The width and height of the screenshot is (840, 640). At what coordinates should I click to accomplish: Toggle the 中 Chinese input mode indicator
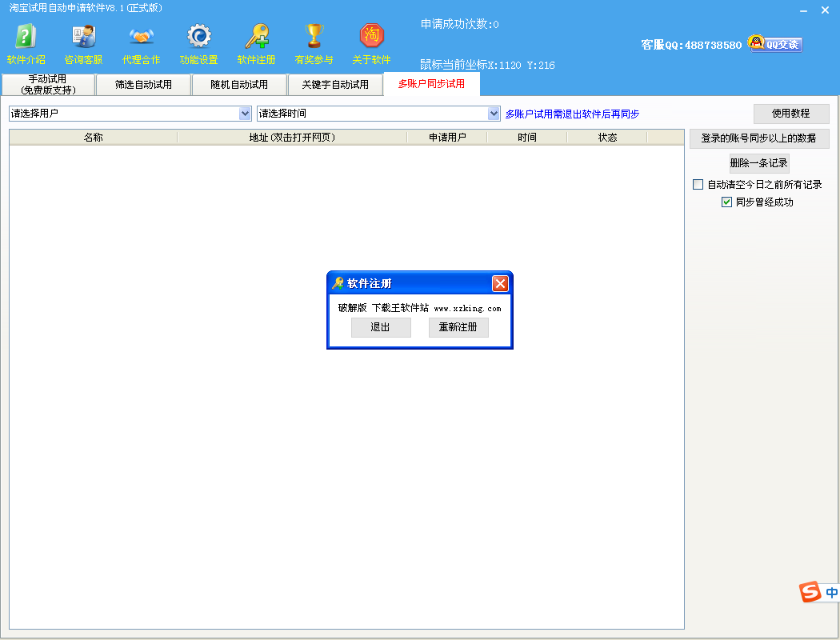(831, 592)
